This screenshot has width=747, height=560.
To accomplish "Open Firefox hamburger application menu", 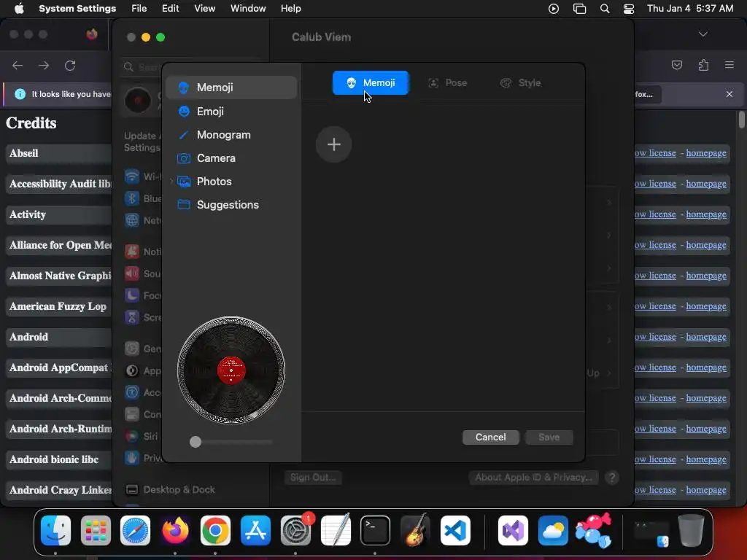I will (x=729, y=65).
